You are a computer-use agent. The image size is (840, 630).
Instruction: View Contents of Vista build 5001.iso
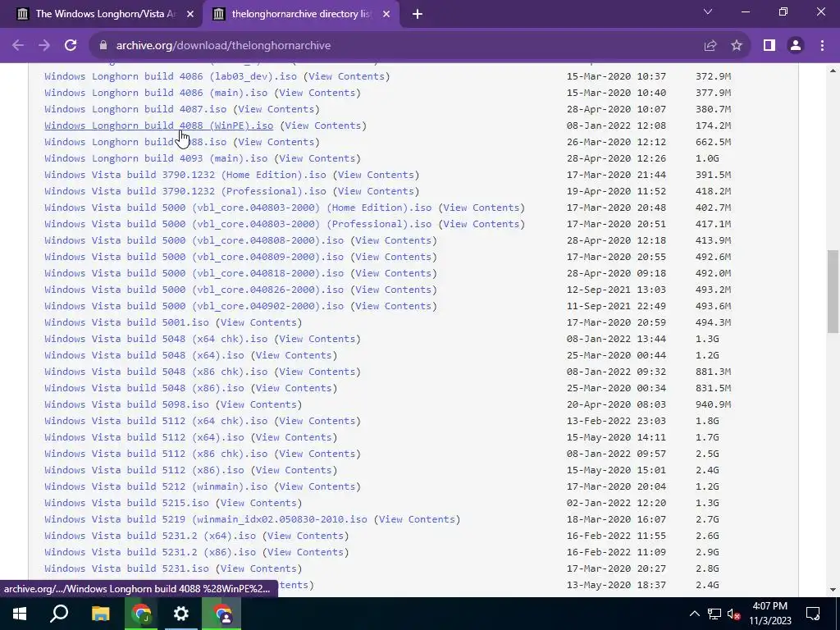click(258, 322)
